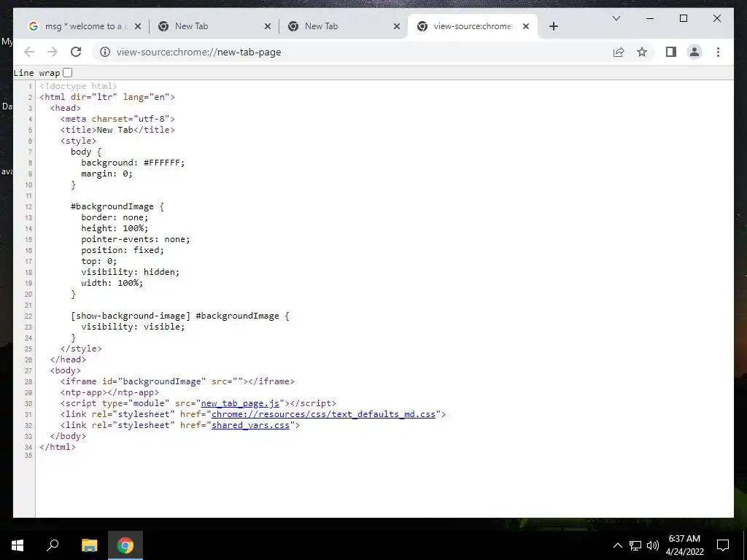747x560 pixels.
Task: Open the notification center icon
Action: click(723, 545)
